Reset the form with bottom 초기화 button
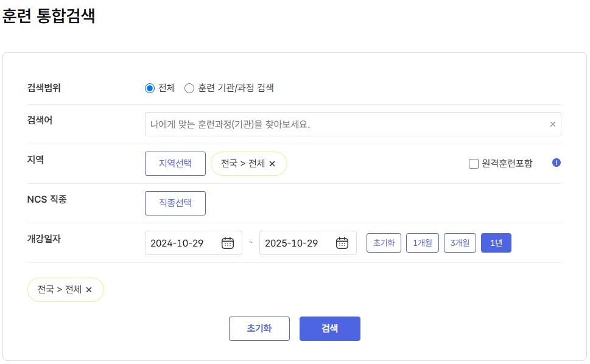This screenshot has height=364, width=590. 259,328
